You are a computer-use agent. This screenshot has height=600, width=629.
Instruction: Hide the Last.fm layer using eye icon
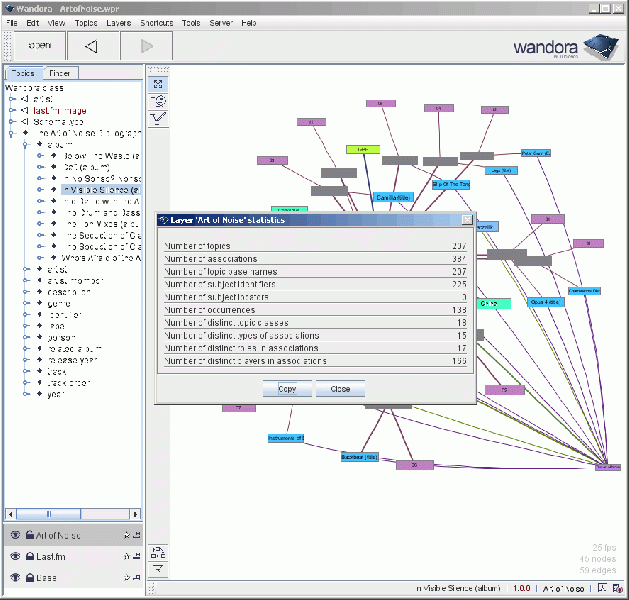point(15,557)
